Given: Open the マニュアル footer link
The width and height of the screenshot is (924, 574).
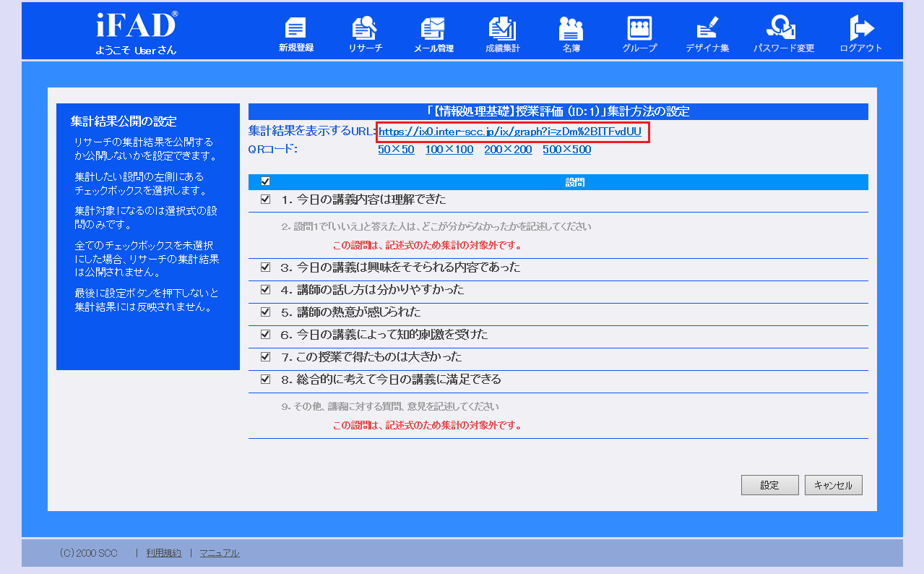Looking at the screenshot, I should coord(220,553).
